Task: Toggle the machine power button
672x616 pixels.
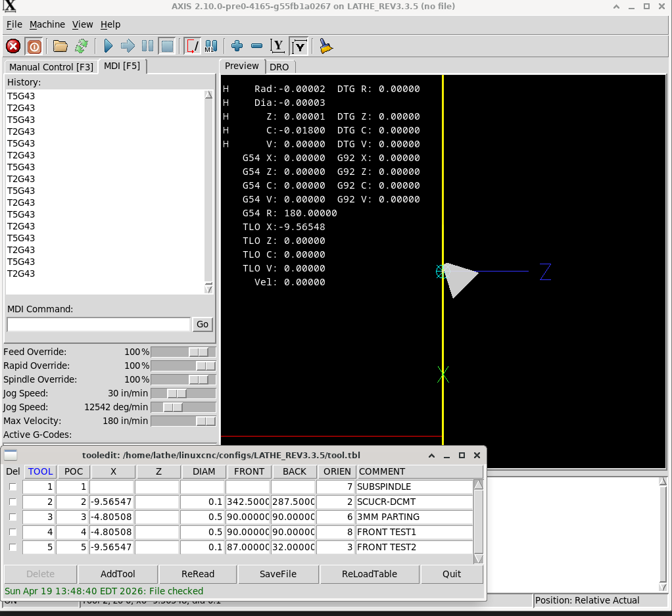Action: (x=34, y=46)
